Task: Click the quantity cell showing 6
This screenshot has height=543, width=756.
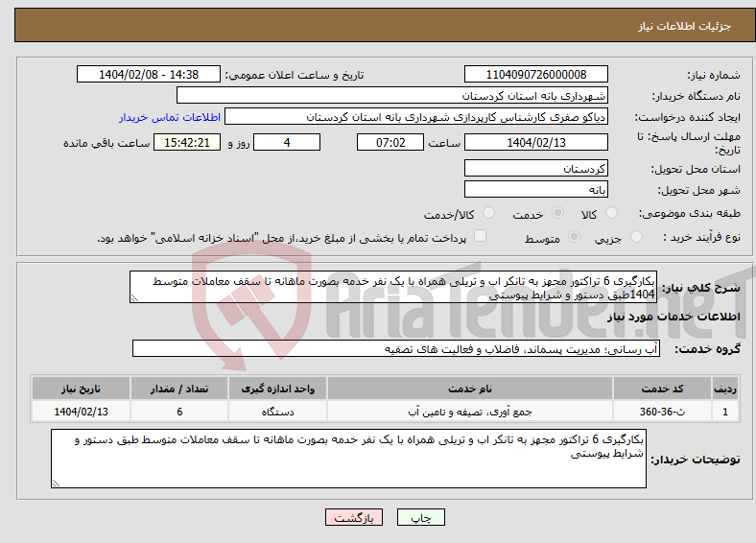Action: [x=179, y=412]
